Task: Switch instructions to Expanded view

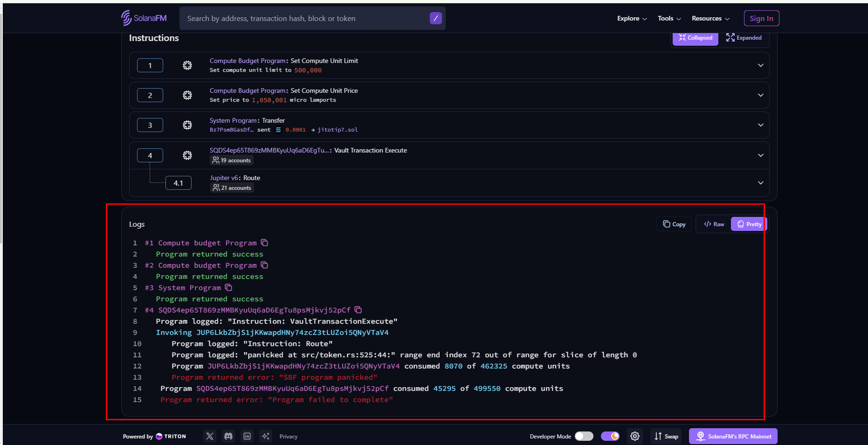Action: [744, 38]
